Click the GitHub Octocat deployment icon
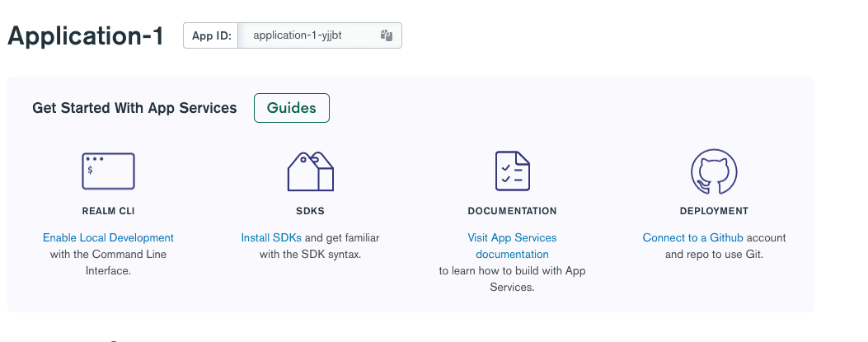The height and width of the screenshot is (342, 868). tap(714, 171)
